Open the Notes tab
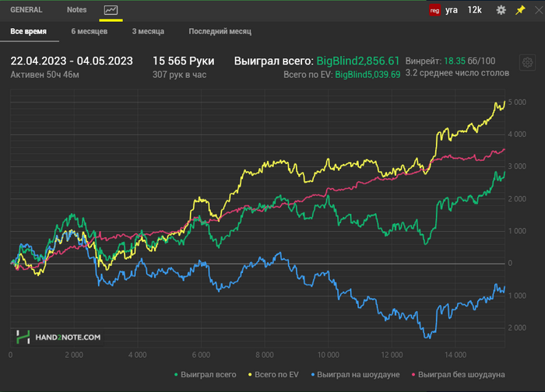This screenshot has width=545, height=392. click(x=76, y=9)
